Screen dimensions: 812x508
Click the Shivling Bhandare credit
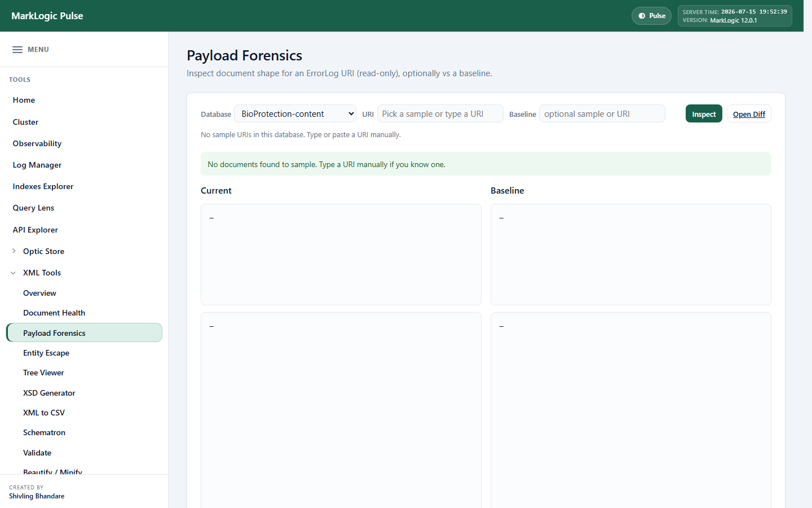coord(37,496)
